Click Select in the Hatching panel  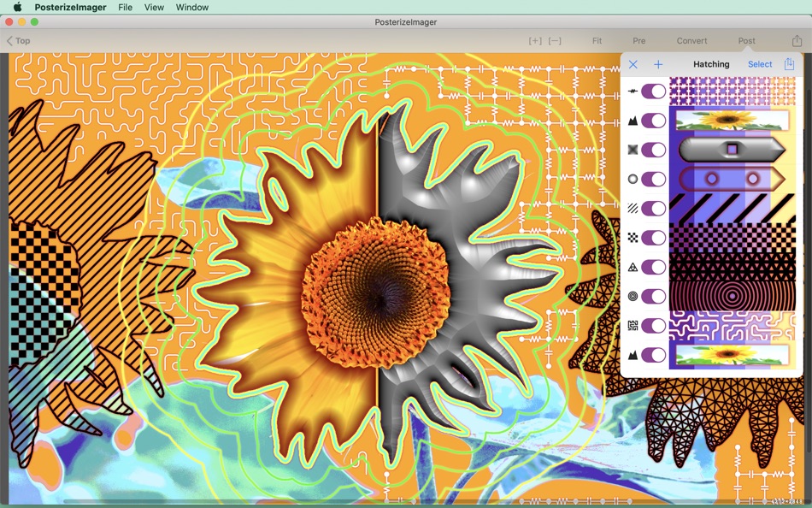[760, 64]
